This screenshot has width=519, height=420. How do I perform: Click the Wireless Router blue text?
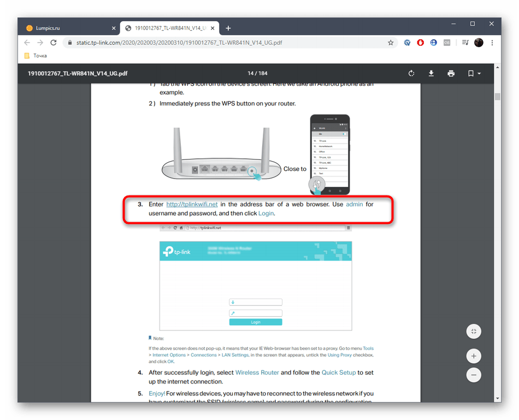(257, 372)
